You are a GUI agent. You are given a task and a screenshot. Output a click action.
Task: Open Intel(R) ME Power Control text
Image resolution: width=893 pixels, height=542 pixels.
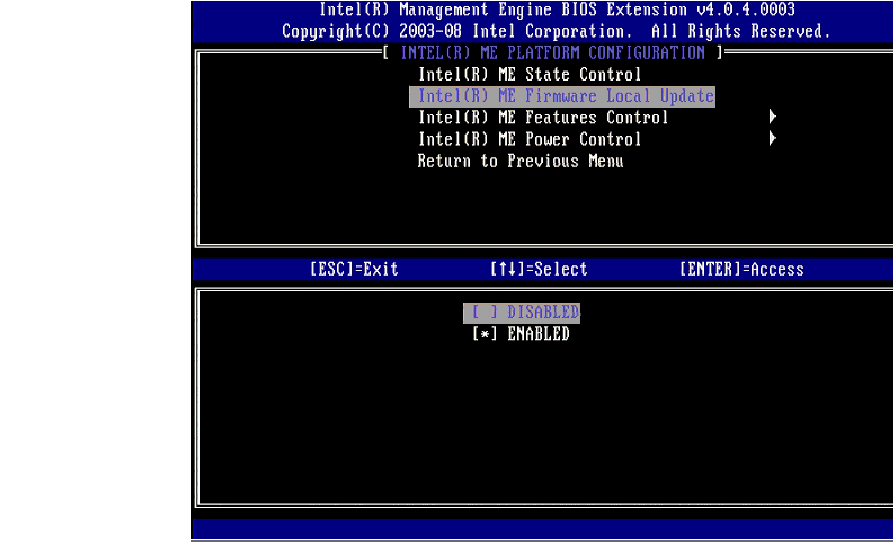click(x=529, y=140)
